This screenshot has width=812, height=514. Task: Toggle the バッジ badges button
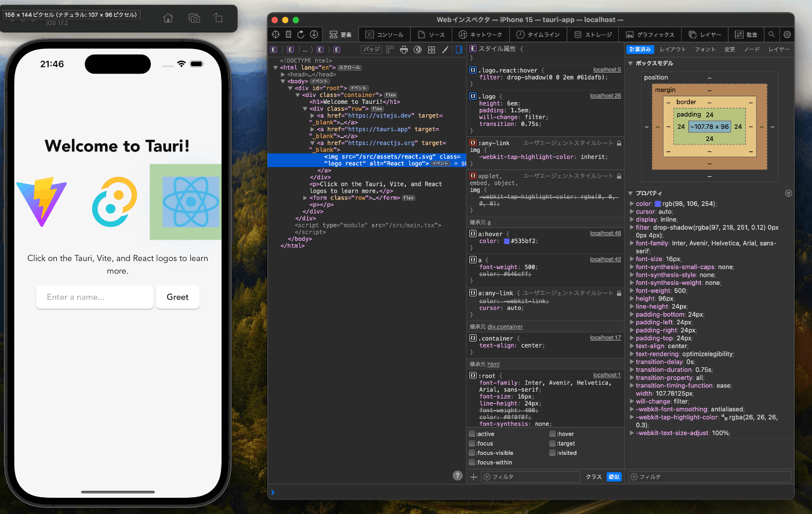tap(371, 50)
